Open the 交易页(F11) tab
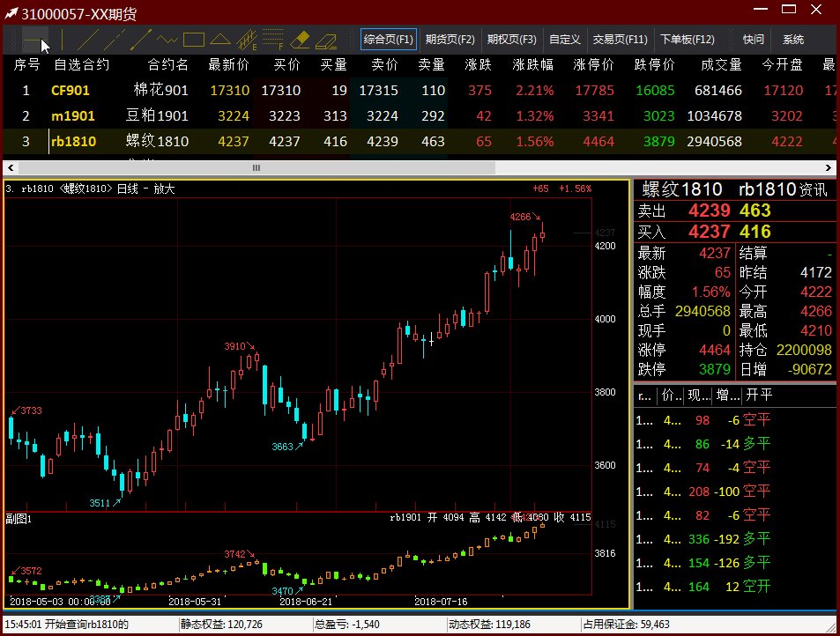 click(620, 40)
